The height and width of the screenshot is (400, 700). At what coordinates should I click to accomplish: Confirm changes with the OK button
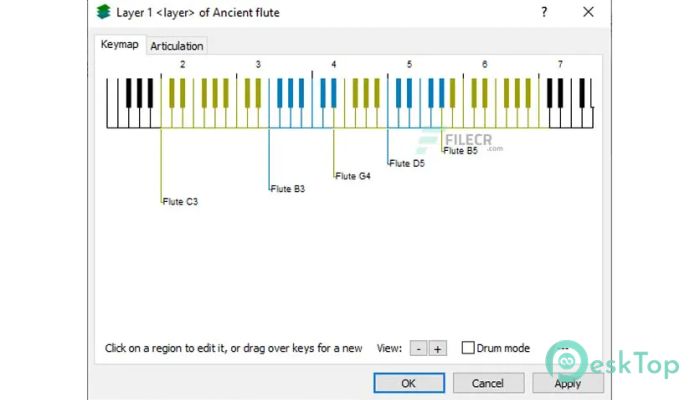409,383
